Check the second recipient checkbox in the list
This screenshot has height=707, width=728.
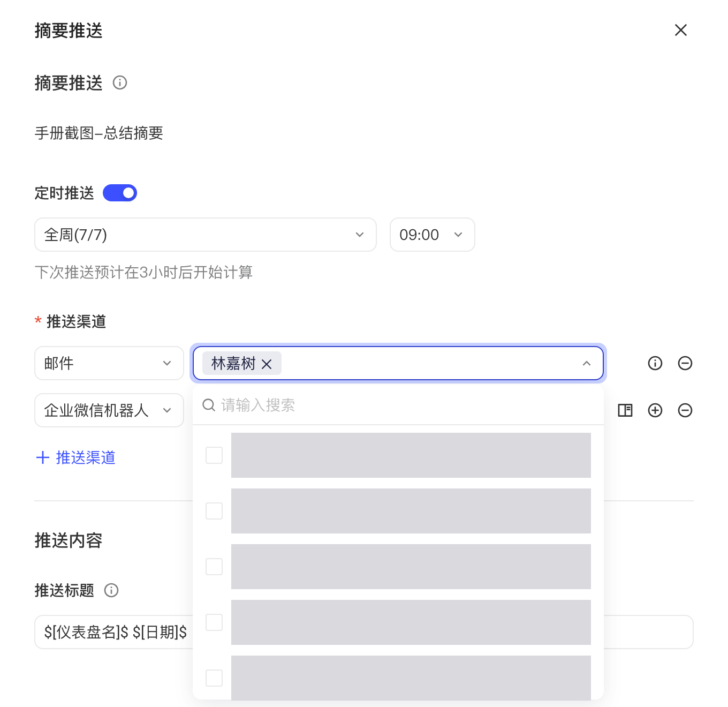(214, 511)
